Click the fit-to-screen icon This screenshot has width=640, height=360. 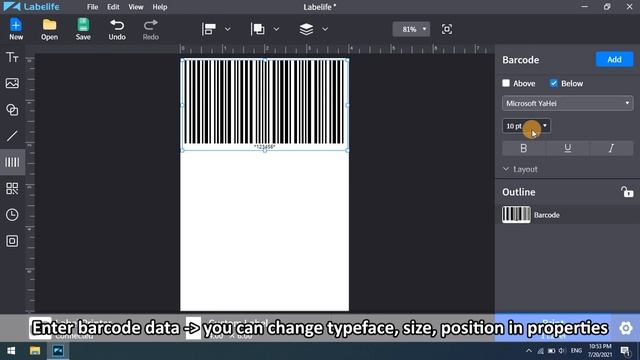click(447, 29)
